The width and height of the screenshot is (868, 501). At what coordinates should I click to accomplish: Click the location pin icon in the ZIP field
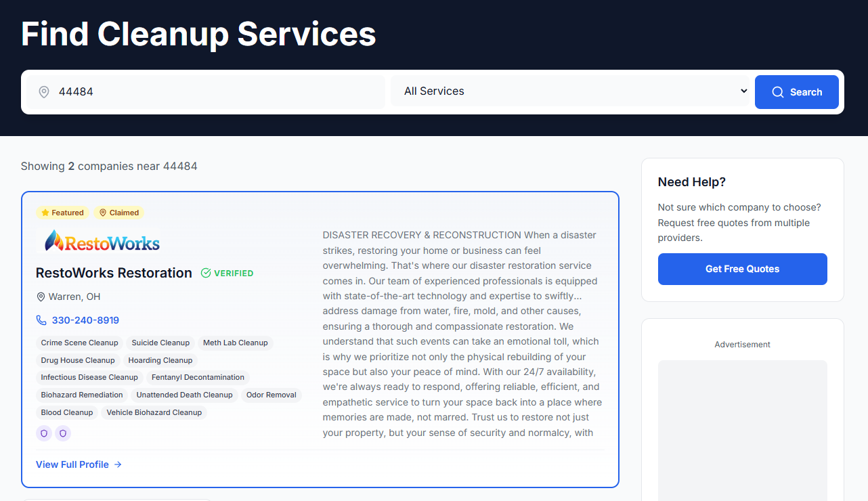tap(43, 91)
